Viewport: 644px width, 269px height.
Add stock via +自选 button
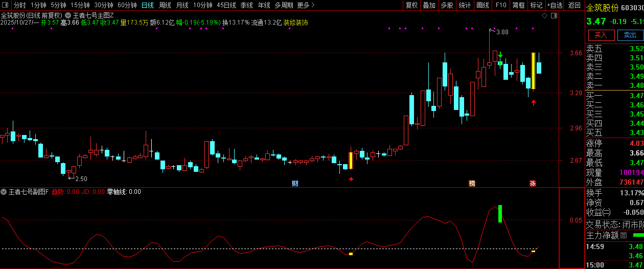555,5
